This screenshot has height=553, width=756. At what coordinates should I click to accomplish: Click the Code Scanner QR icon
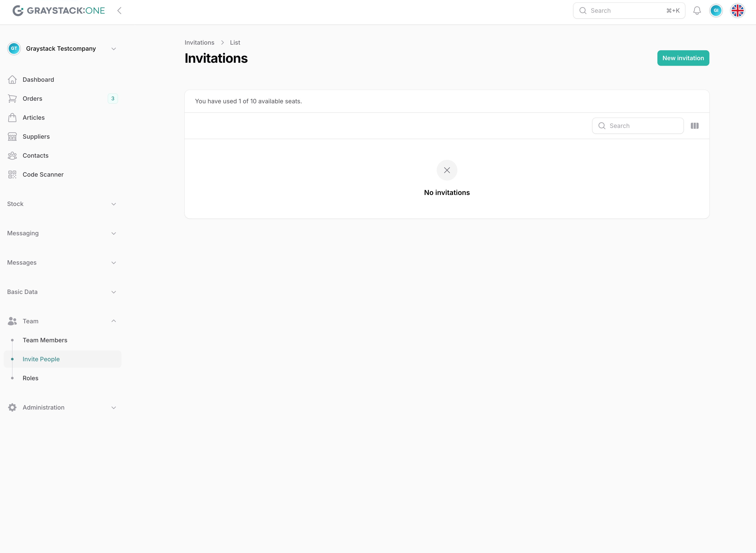coord(12,174)
